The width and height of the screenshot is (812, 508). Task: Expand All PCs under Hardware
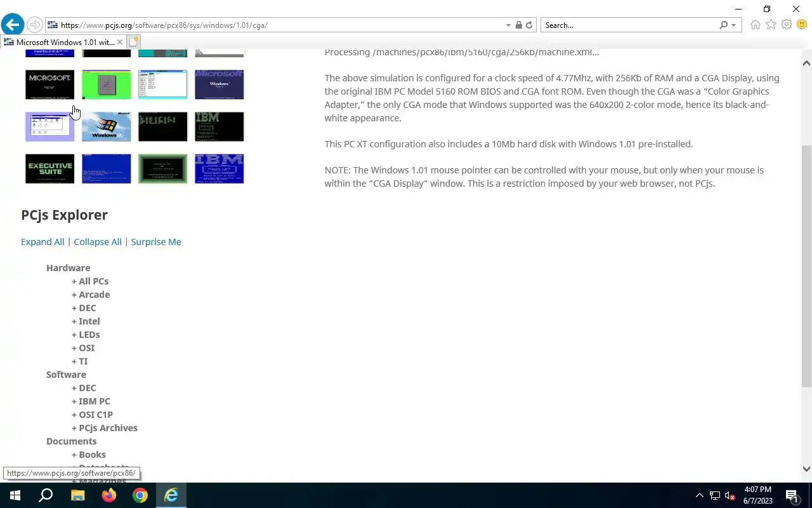tap(90, 281)
